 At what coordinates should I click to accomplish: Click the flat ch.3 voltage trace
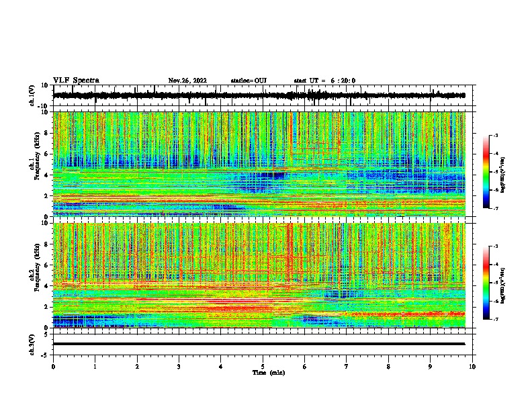pyautogui.click(x=259, y=344)
